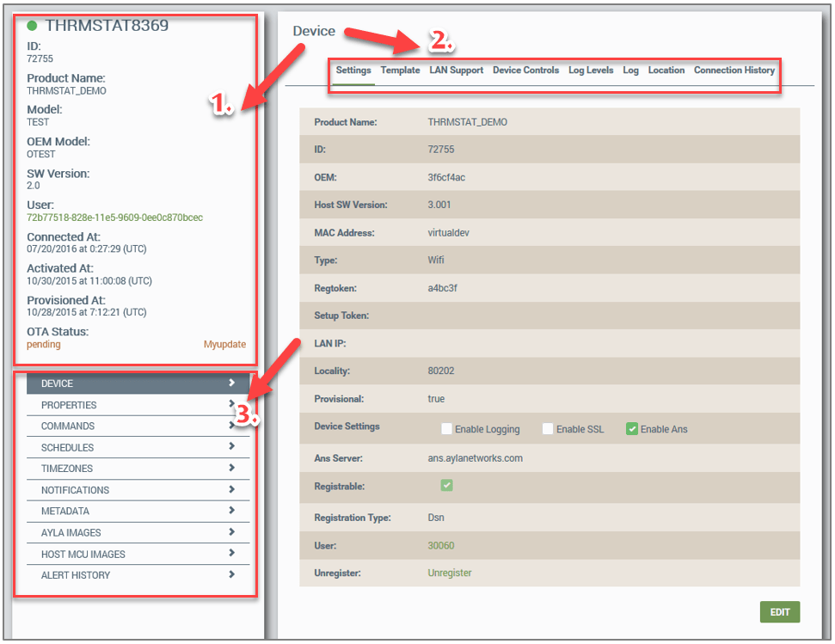
Task: Expand the chevron on HOST MCU IMAGES row
Action: (231, 553)
